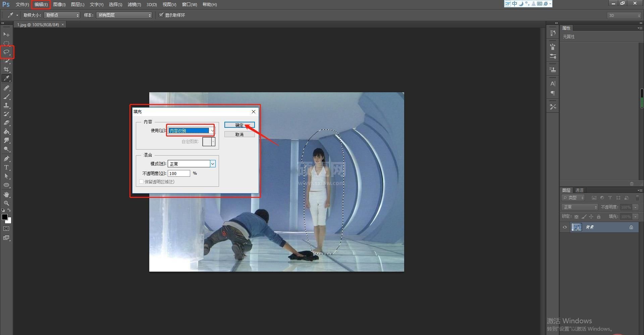The height and width of the screenshot is (335, 644).
Task: Select the History Brush tool
Action: [6, 114]
